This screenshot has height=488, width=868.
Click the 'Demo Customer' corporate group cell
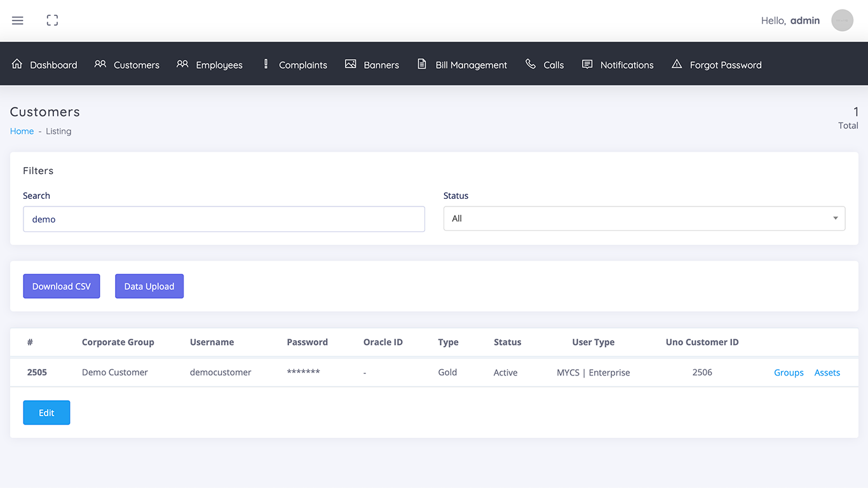click(115, 372)
